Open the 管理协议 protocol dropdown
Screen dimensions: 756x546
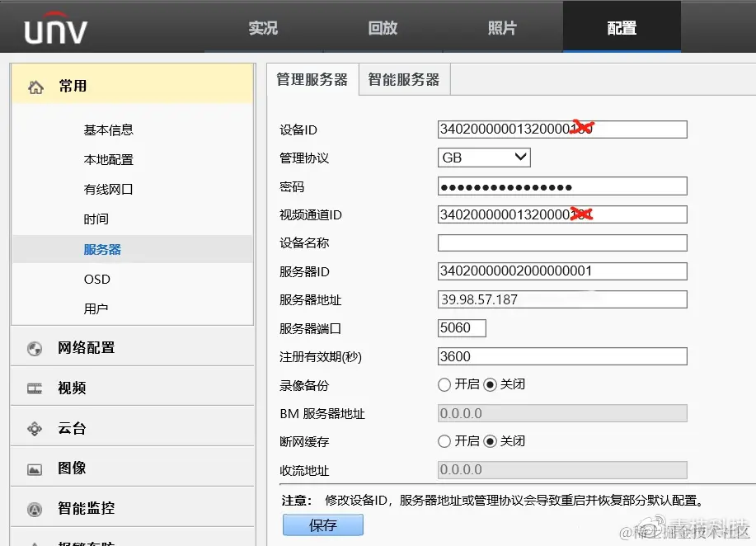click(x=520, y=157)
